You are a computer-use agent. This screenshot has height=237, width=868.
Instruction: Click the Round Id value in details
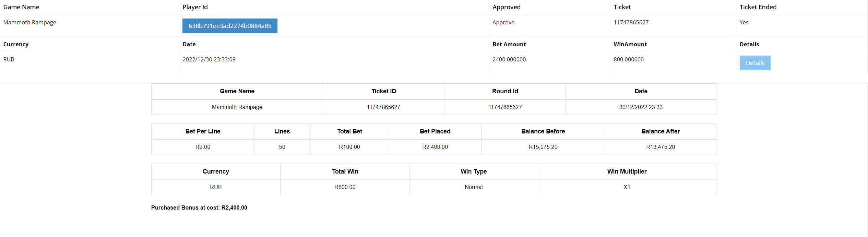coord(505,107)
